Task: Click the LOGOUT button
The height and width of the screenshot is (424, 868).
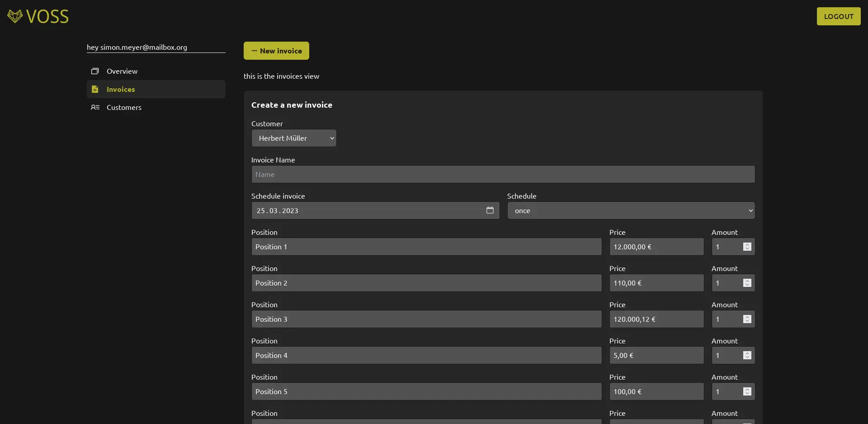Action: pos(838,16)
